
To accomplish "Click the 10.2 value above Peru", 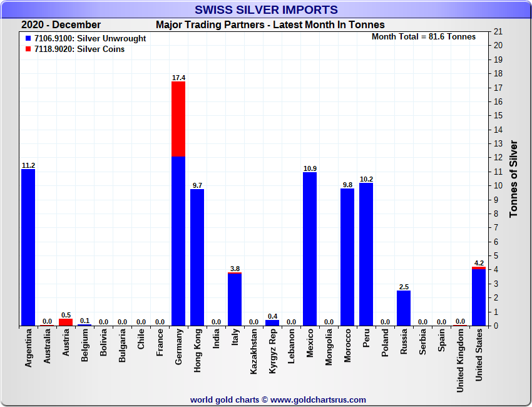I will click(x=366, y=179).
